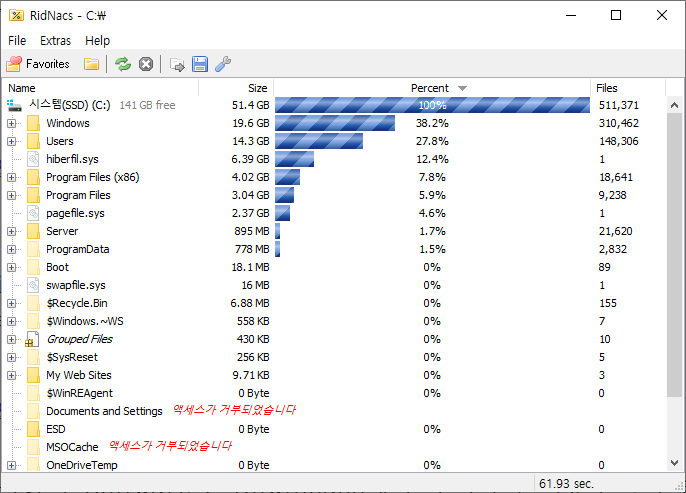Expand the Program Files (x86) node
The image size is (686, 493).
point(11,177)
